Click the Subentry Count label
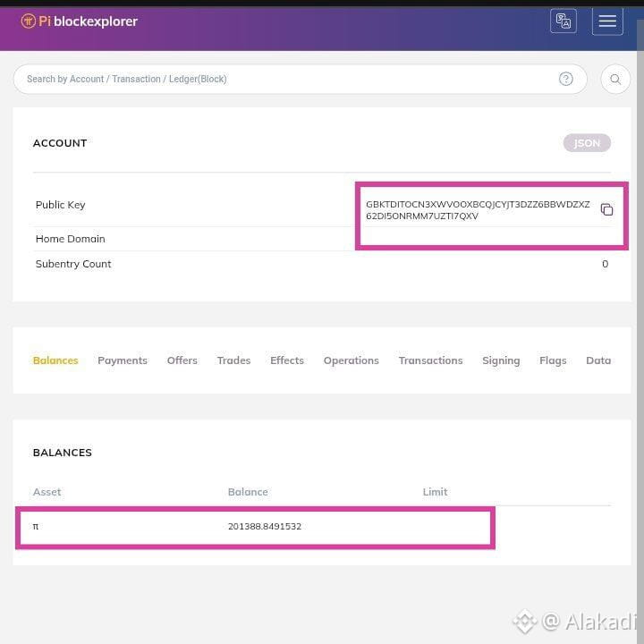The image size is (644, 644). click(x=73, y=264)
